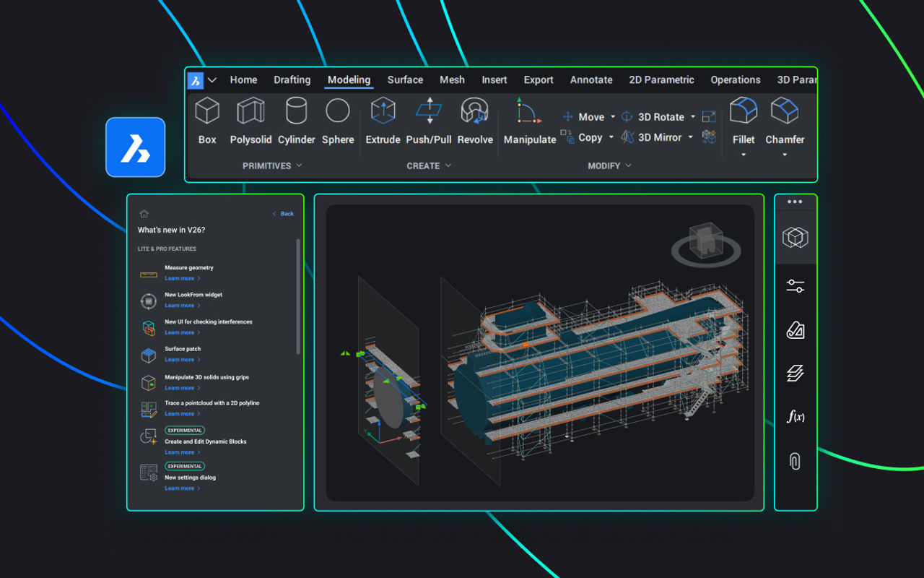924x578 pixels.
Task: Select the Modeling ribbon tab
Action: 349,80
